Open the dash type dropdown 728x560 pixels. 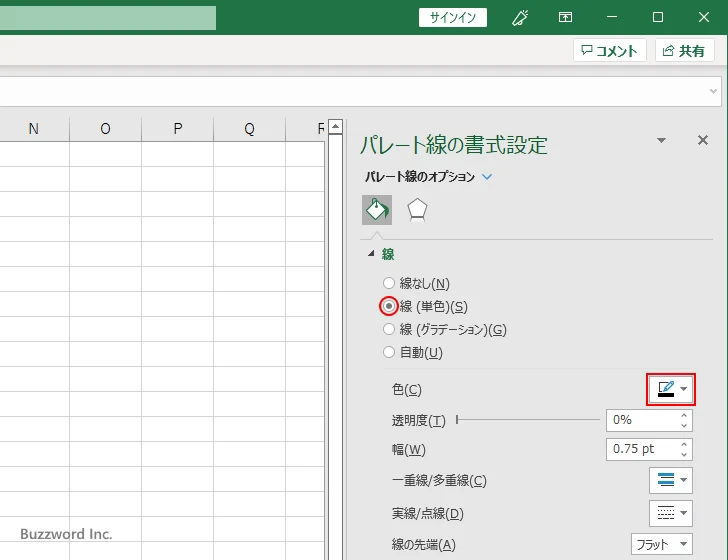click(x=671, y=513)
